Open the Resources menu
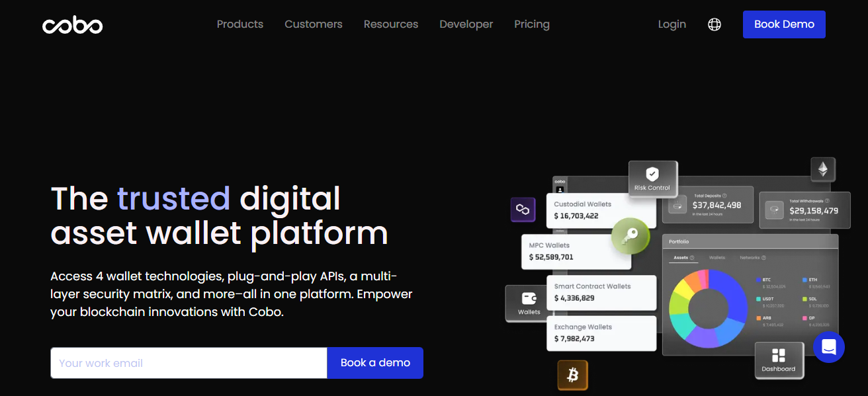The width and height of the screenshot is (868, 396). point(391,24)
